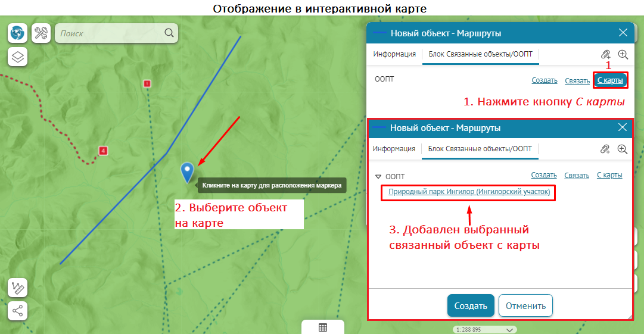The height and width of the screenshot is (334, 644).
Task: Open the attribute table icon at bottom
Action: pos(322,327)
